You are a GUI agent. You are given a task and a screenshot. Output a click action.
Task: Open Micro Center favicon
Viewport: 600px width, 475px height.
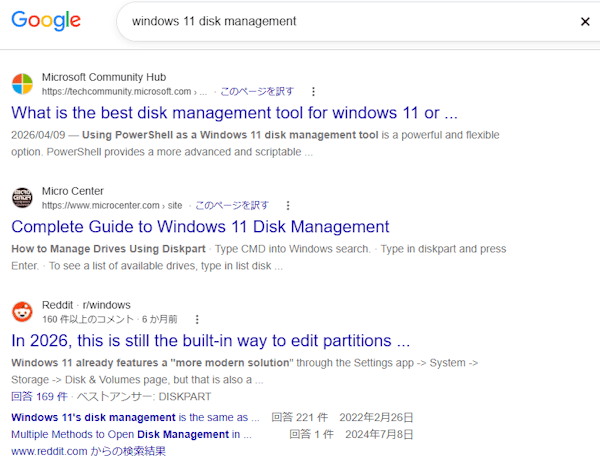(22, 198)
